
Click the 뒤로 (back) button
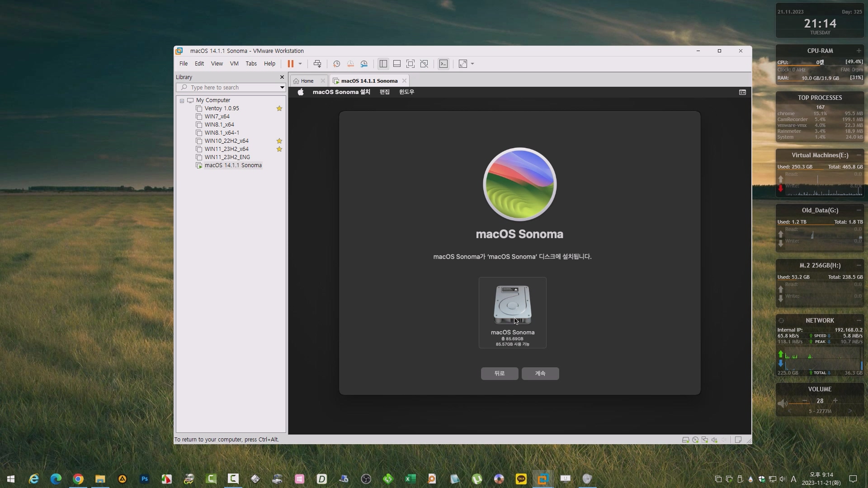click(500, 374)
